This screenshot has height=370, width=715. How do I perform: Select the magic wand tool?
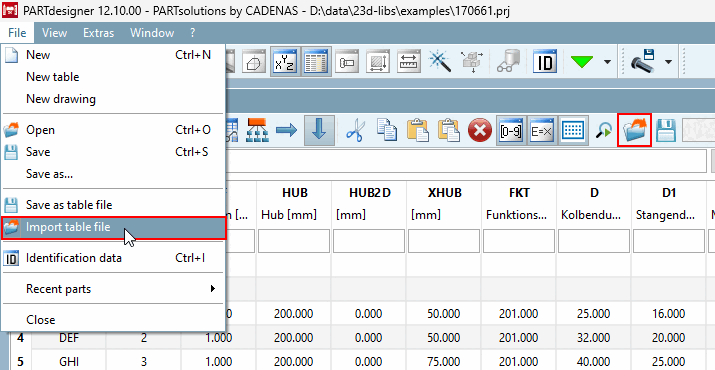[x=440, y=62]
